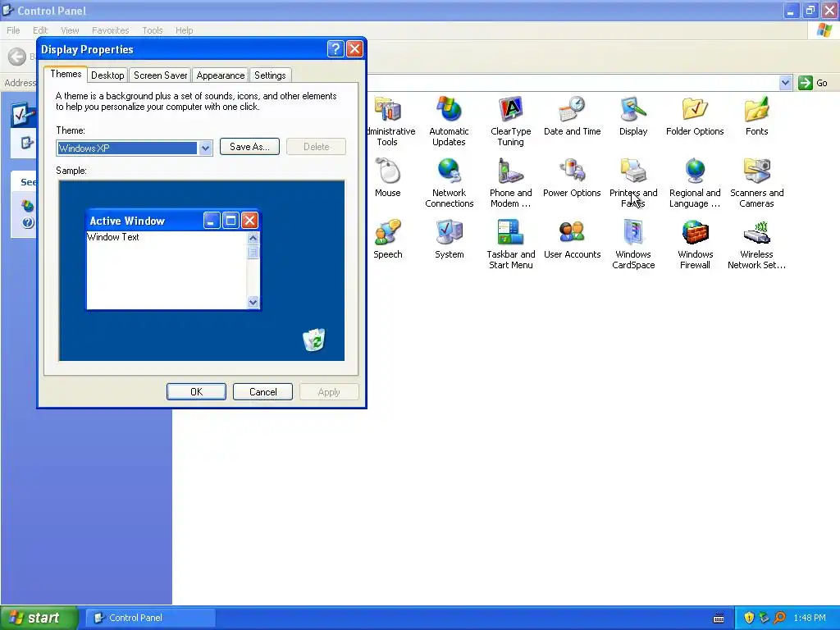Image resolution: width=840 pixels, height=630 pixels.
Task: Switch to the Screen Saver tab
Action: click(160, 75)
